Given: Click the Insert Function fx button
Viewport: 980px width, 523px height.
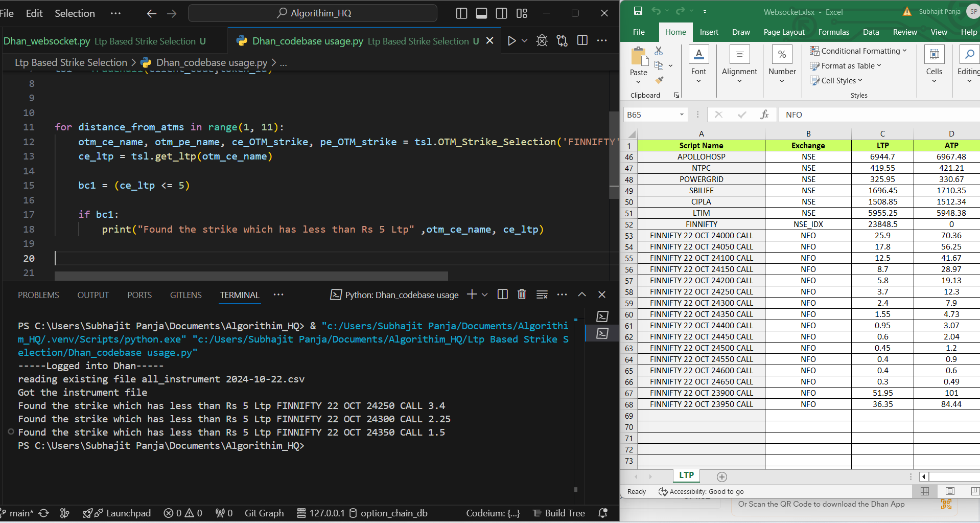Looking at the screenshot, I should tap(765, 115).
